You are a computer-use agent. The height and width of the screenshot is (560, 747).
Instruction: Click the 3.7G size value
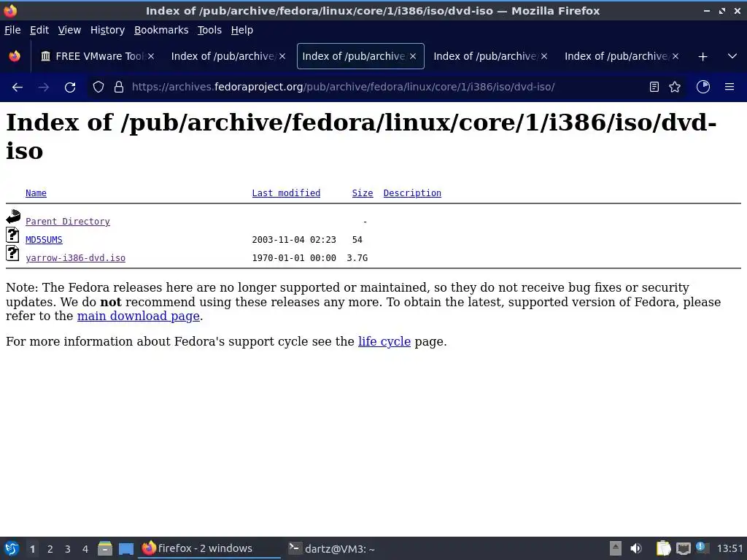coord(357,257)
